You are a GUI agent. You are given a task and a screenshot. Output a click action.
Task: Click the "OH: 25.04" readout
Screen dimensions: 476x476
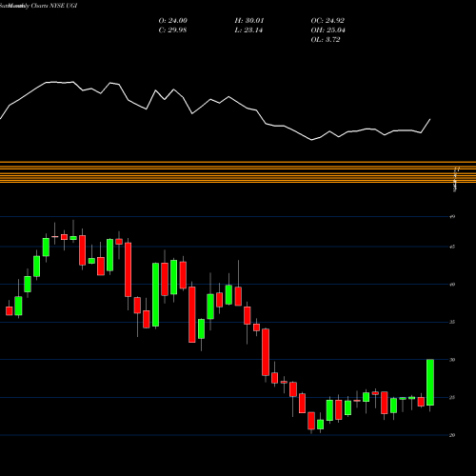pos(328,30)
